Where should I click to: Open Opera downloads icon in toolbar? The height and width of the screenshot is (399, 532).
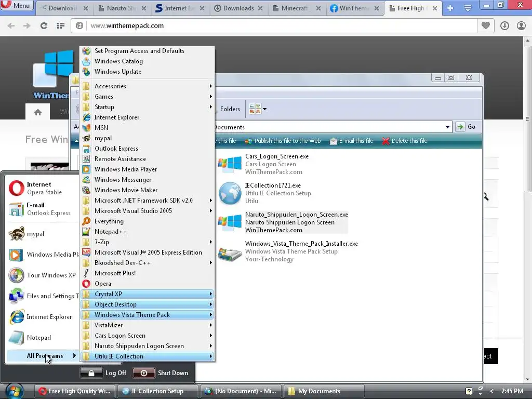point(504,25)
